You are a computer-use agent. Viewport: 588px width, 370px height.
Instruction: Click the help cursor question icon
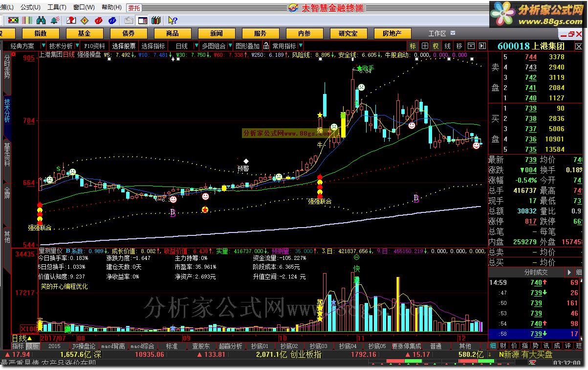[172, 20]
